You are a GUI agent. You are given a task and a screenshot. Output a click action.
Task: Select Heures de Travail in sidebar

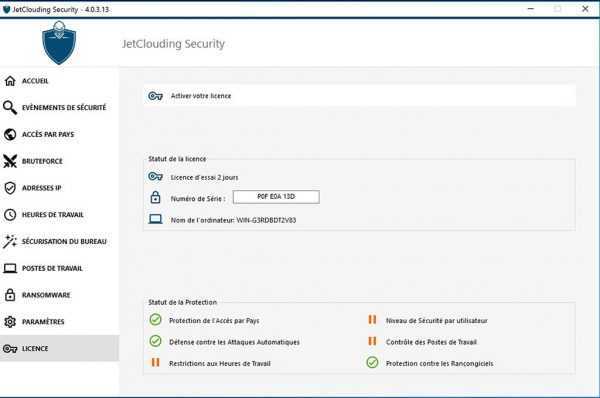pyautogui.click(x=59, y=215)
